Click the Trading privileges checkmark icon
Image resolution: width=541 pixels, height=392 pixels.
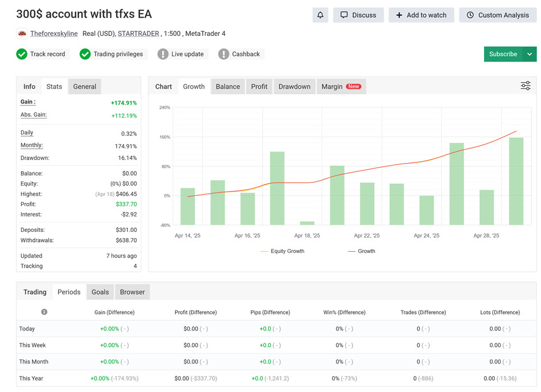point(85,54)
